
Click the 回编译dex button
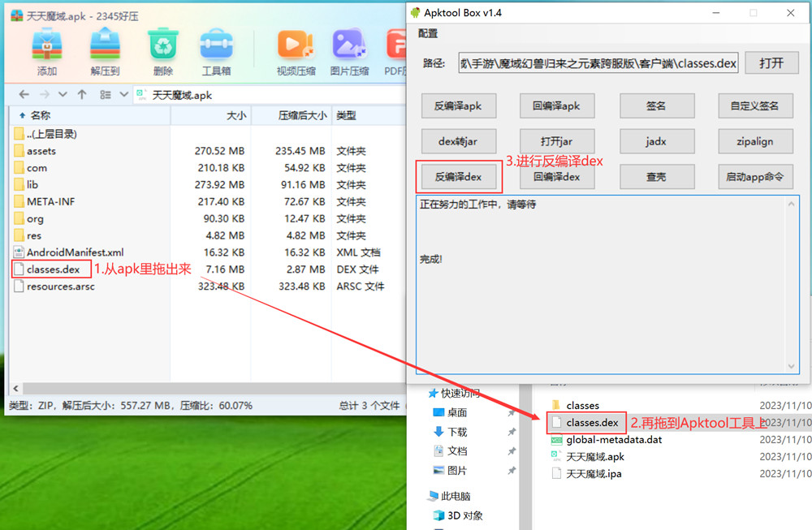(x=557, y=177)
